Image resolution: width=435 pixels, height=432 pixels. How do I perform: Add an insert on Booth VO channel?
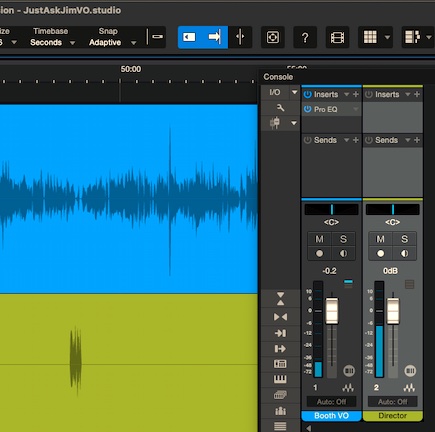(356, 95)
